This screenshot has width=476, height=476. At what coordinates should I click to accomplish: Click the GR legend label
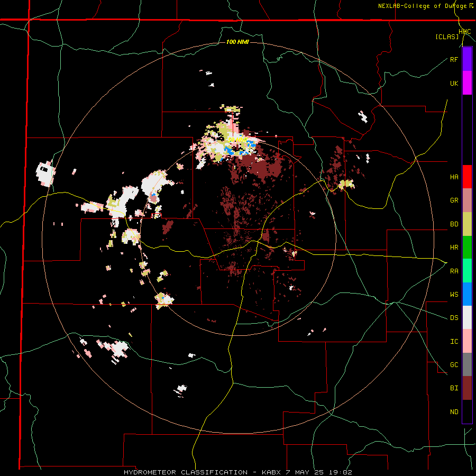click(454, 200)
